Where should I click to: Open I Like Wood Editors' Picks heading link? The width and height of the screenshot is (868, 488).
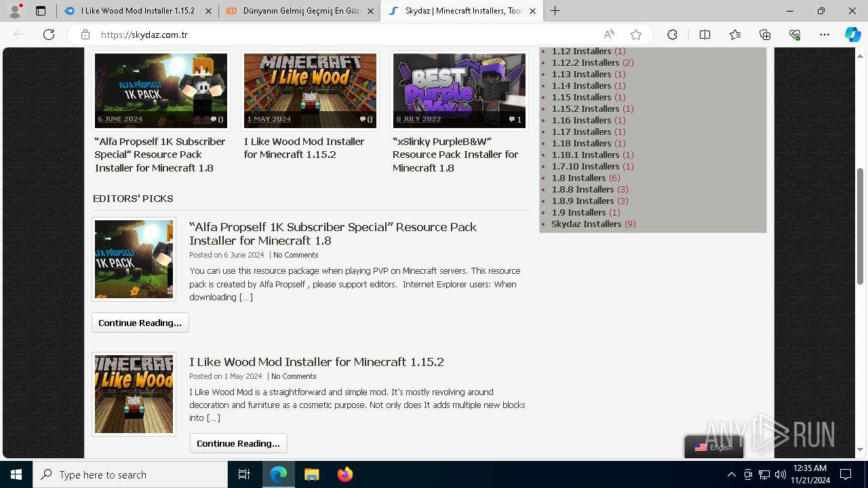pos(317,362)
